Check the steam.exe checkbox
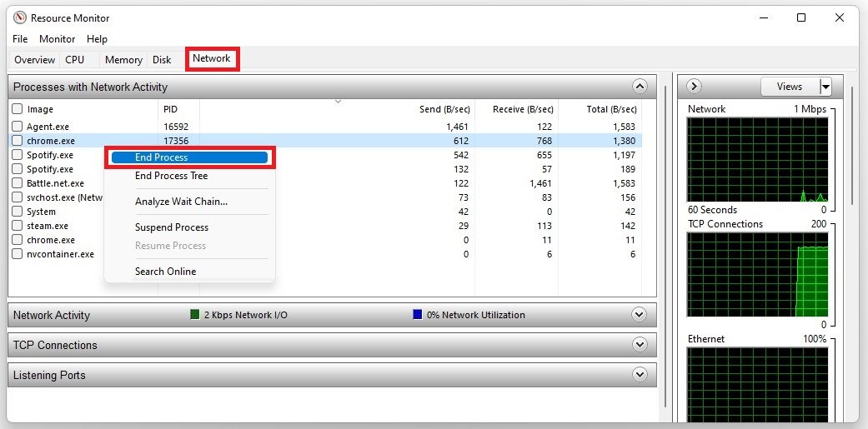The height and width of the screenshot is (429, 868). click(x=18, y=226)
